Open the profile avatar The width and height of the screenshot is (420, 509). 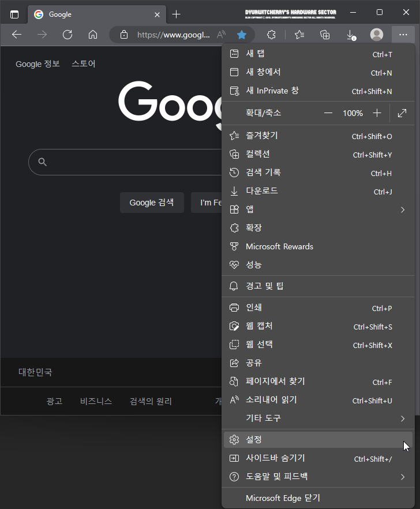377,35
